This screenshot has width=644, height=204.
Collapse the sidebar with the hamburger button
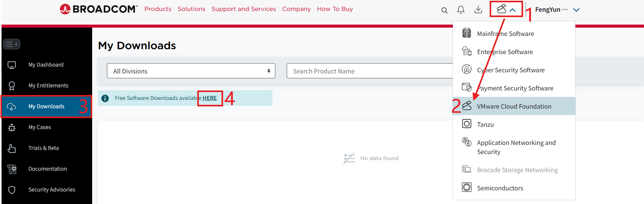[11, 44]
